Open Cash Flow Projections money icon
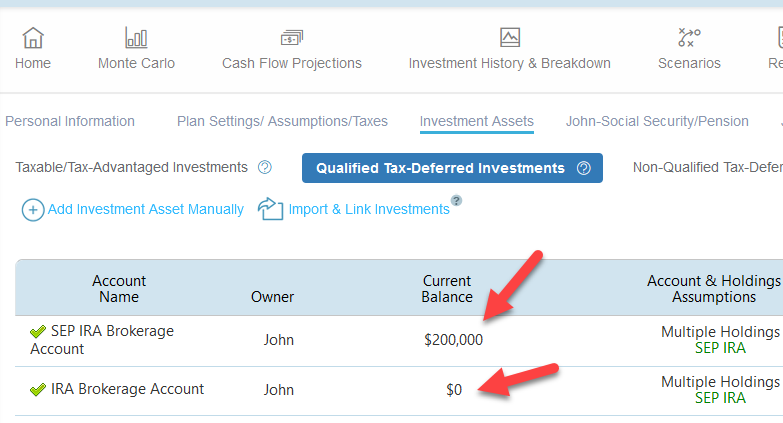This screenshot has width=783, height=423. pos(292,37)
